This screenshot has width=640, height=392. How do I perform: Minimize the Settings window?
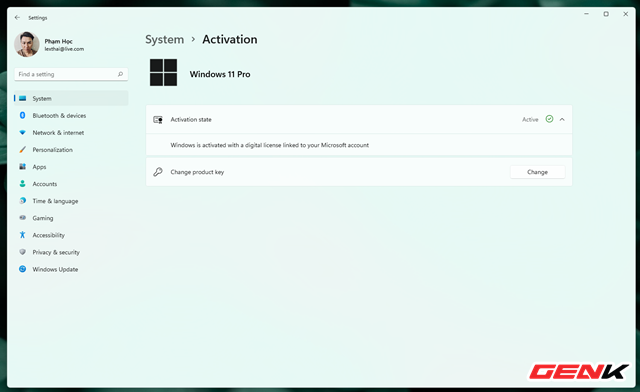587,14
